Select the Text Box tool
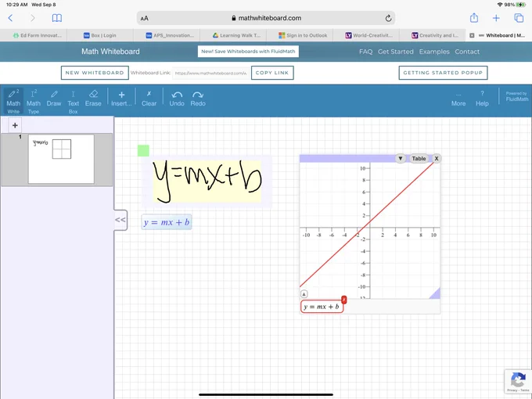Image resolution: width=532 pixels, height=399 pixels. pos(73,101)
